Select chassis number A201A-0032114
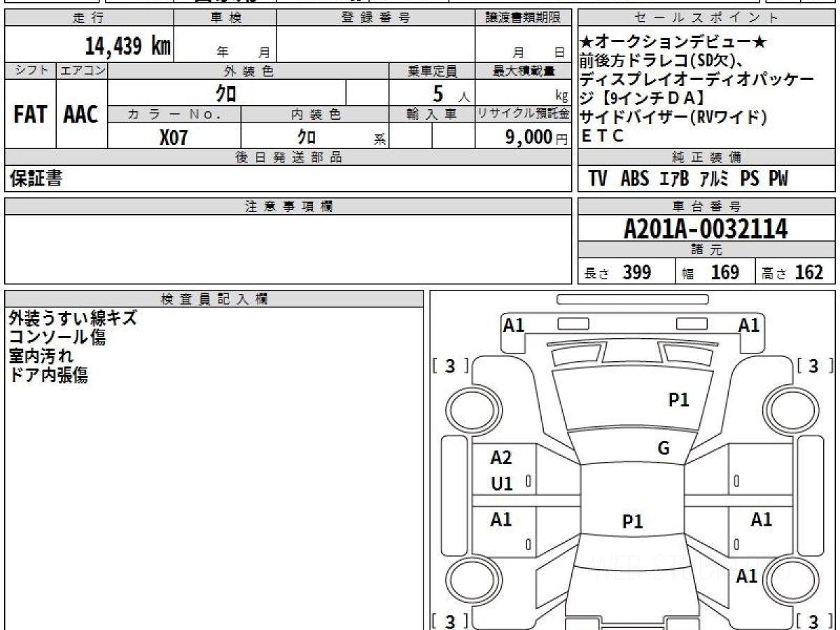Viewport: 840px width, 630px height. (x=706, y=229)
